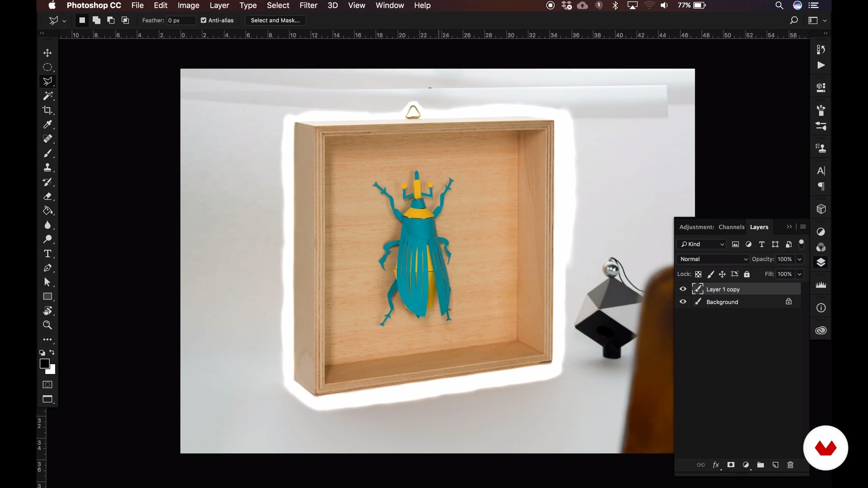Open layer fx styles menu
The image size is (868, 488).
[716, 465]
